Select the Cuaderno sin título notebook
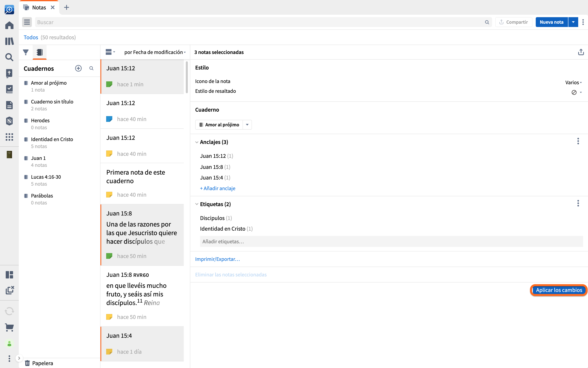Image resolution: width=588 pixels, height=368 pixels. tap(60, 105)
